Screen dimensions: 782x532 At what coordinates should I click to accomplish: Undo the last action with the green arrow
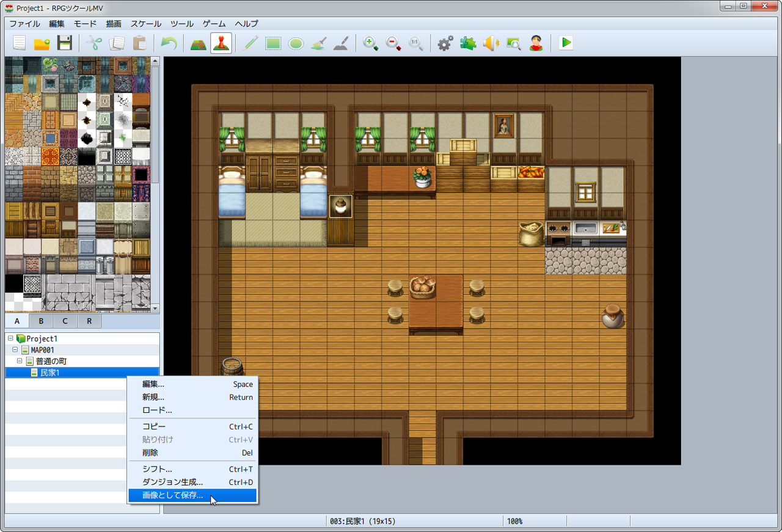tap(169, 43)
